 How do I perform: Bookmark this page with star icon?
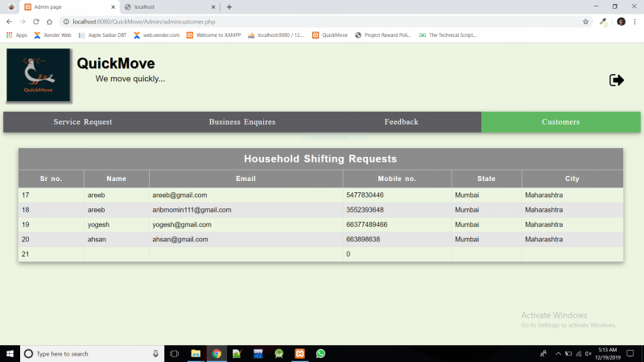coord(586,22)
